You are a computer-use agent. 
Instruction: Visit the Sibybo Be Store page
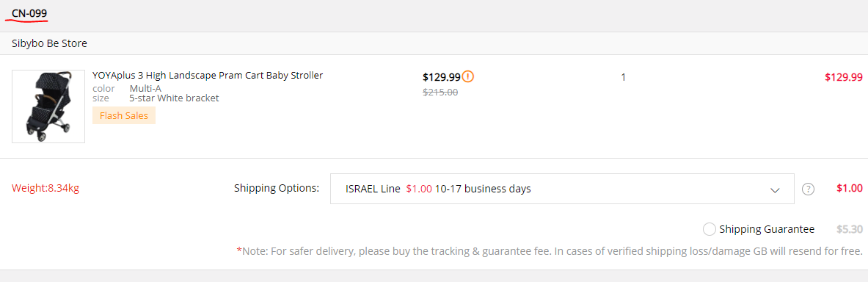pos(49,43)
